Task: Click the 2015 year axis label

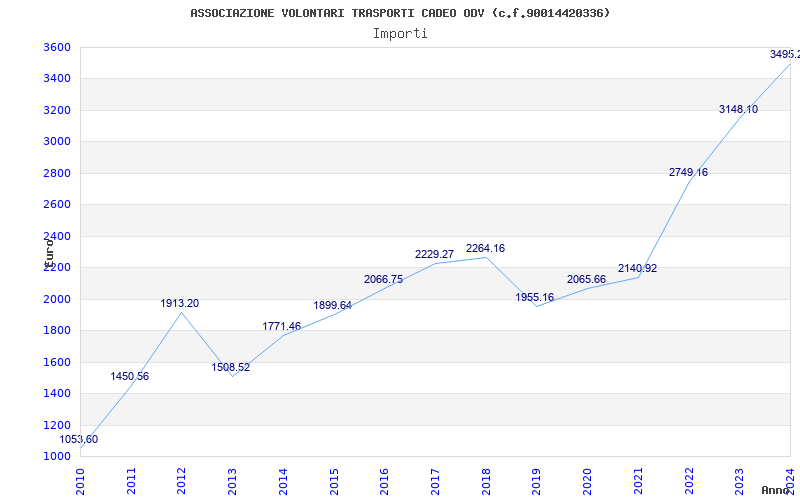Action: pos(334,482)
